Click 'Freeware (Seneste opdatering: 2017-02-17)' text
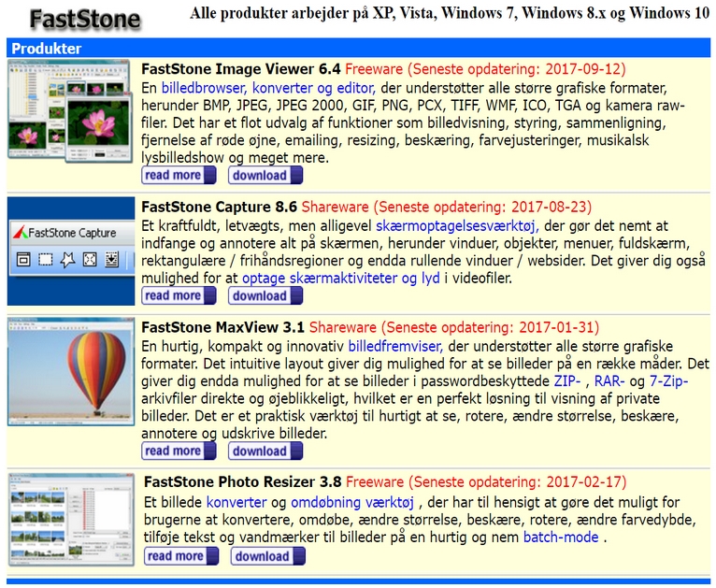Image resolution: width=716 pixels, height=588 pixels. tap(486, 481)
